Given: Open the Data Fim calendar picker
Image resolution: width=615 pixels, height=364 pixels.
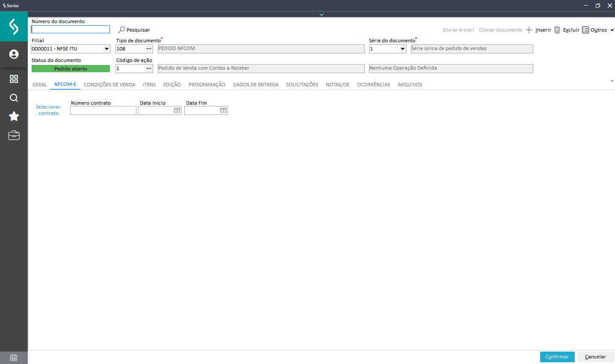Looking at the screenshot, I should [x=223, y=110].
